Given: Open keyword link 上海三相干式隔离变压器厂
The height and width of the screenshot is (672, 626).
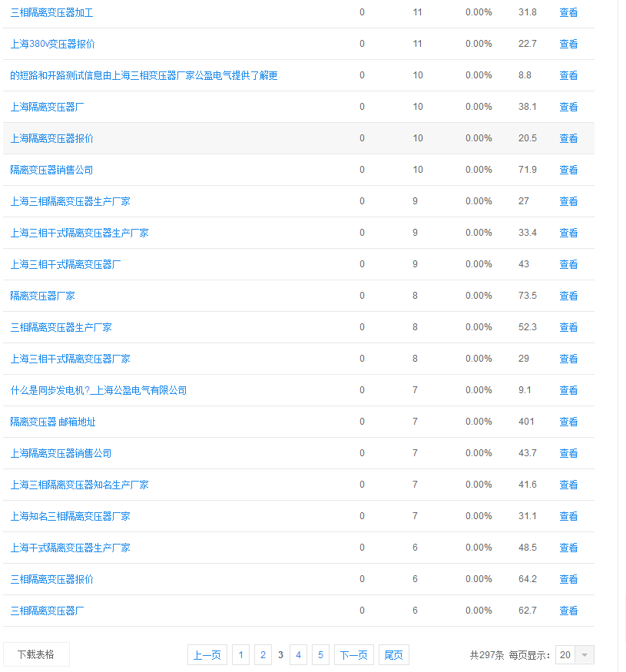Looking at the screenshot, I should [65, 265].
